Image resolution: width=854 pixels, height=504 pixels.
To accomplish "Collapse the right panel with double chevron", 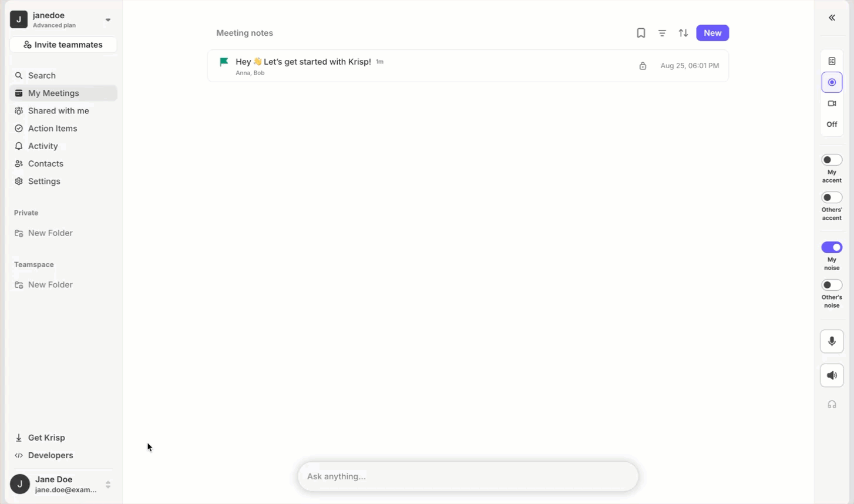I will point(832,18).
